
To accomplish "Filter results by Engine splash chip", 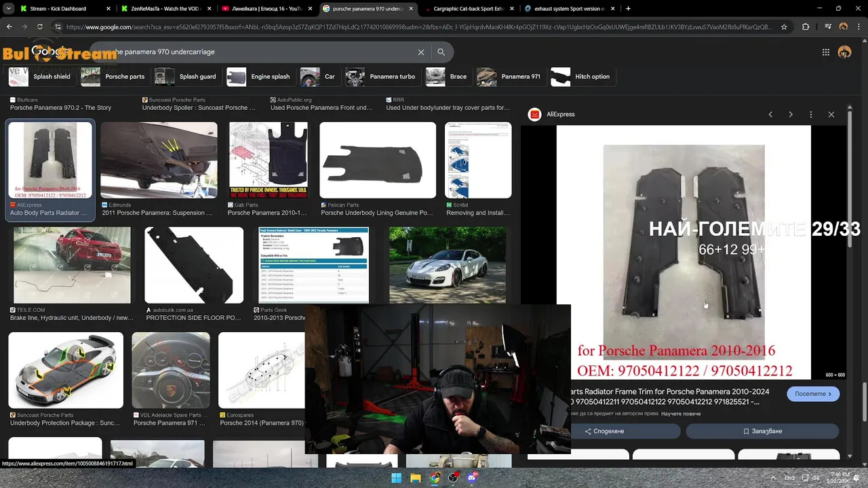I will (x=260, y=77).
